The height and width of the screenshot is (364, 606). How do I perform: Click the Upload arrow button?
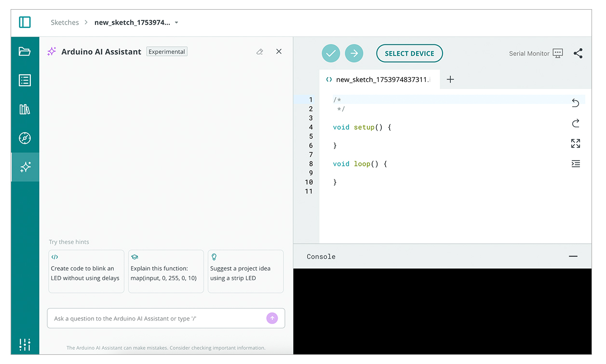coord(354,54)
